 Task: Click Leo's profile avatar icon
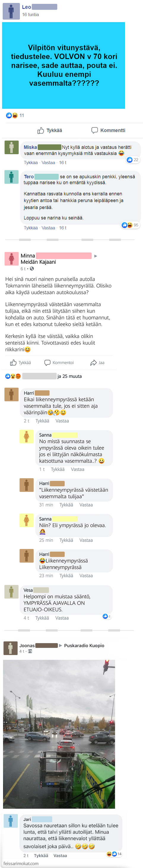tap(11, 11)
